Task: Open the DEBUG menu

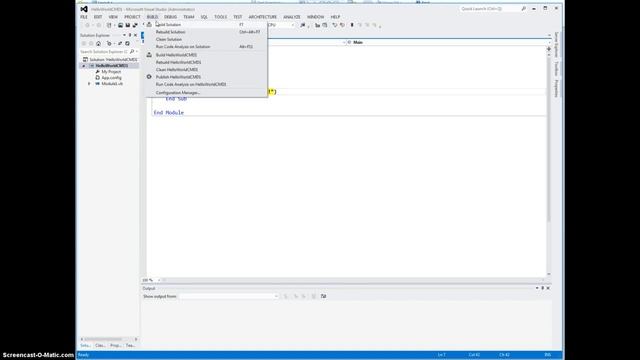Action: coord(171,17)
